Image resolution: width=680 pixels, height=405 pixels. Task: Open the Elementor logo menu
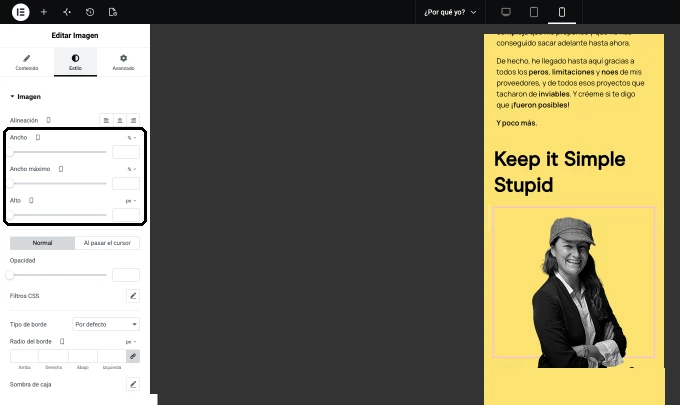click(20, 12)
